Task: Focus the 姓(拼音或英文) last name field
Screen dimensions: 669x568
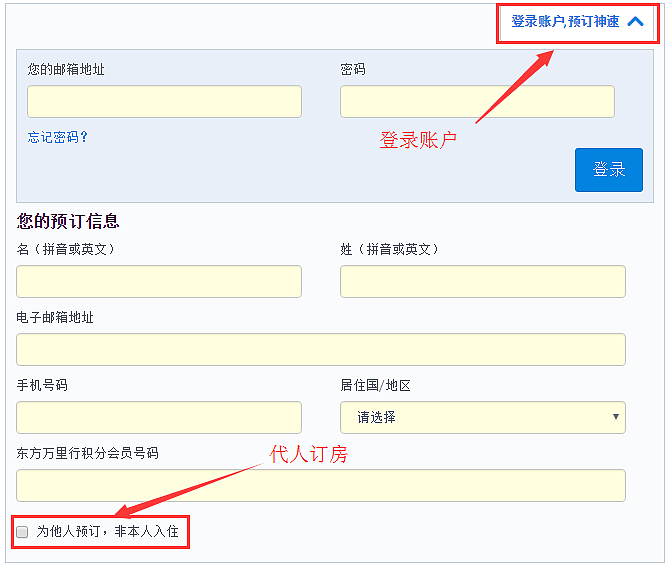Action: tap(483, 282)
